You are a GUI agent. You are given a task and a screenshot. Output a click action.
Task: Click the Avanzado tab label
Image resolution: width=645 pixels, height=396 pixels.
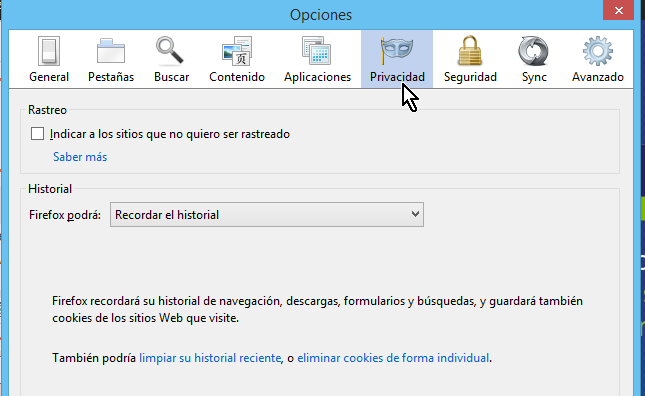pyautogui.click(x=598, y=77)
